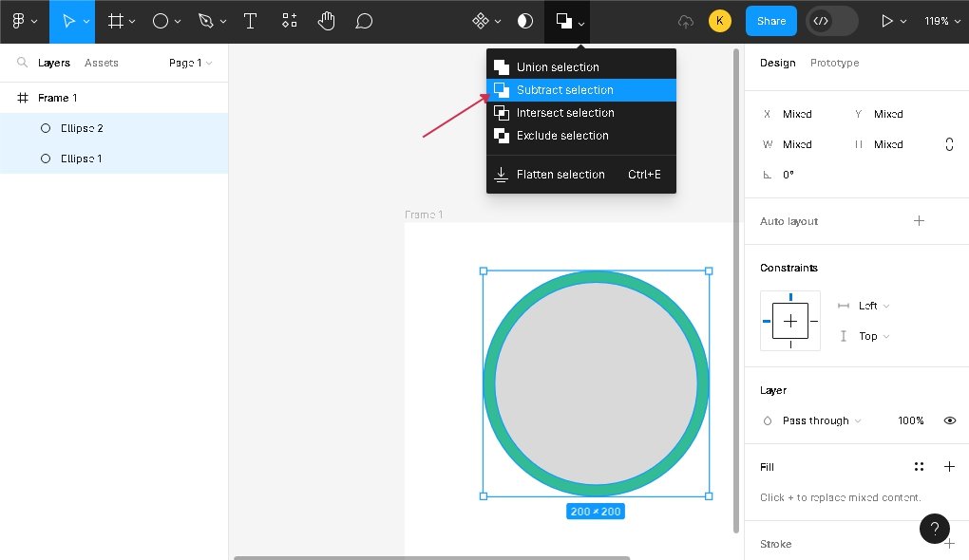
Task: Open the component options chevron
Action: 498,22
